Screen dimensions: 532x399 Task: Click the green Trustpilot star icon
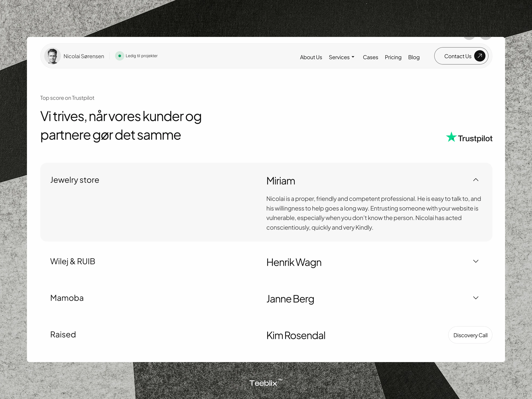pyautogui.click(x=451, y=137)
